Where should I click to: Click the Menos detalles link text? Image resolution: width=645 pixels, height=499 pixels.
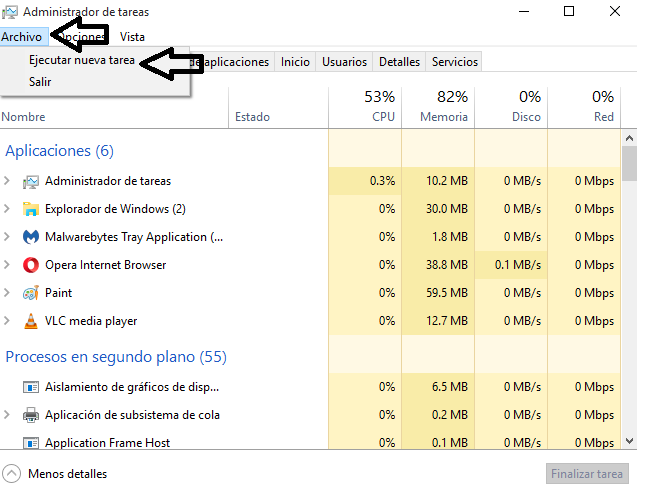click(x=67, y=474)
